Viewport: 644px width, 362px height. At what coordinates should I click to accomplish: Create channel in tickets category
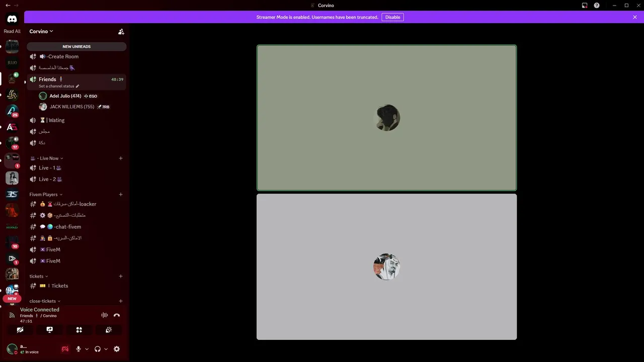click(121, 276)
